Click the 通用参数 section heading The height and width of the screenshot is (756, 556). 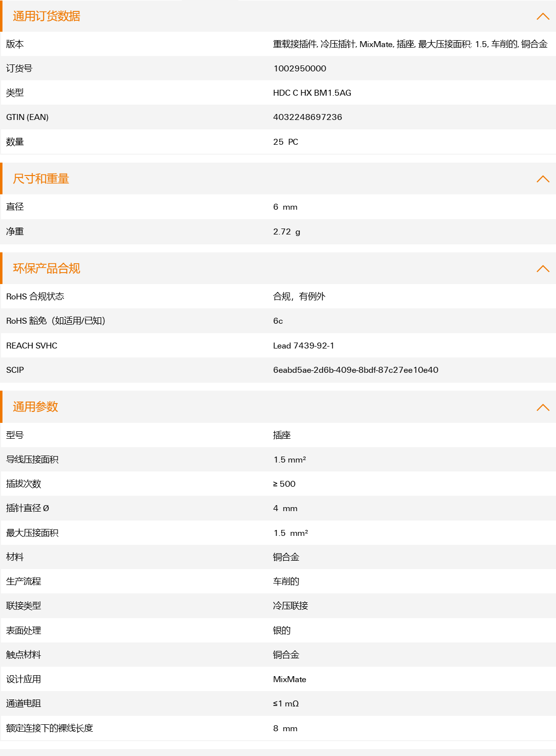pyautogui.click(x=36, y=407)
